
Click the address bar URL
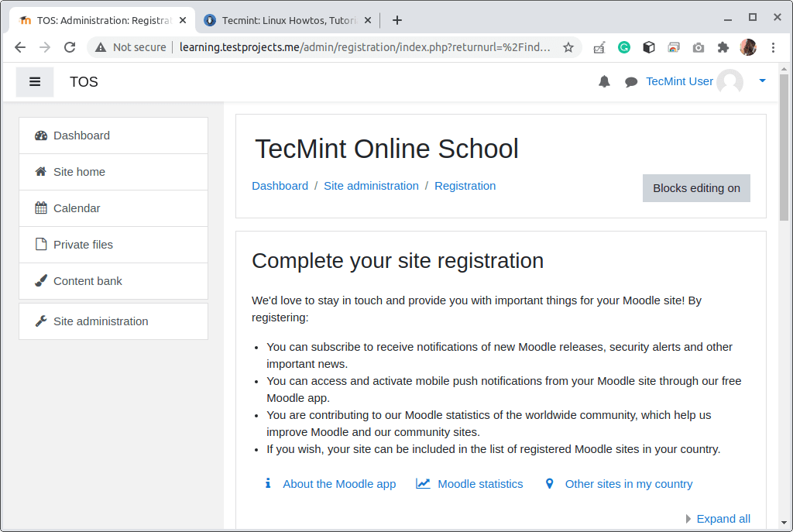pos(365,47)
